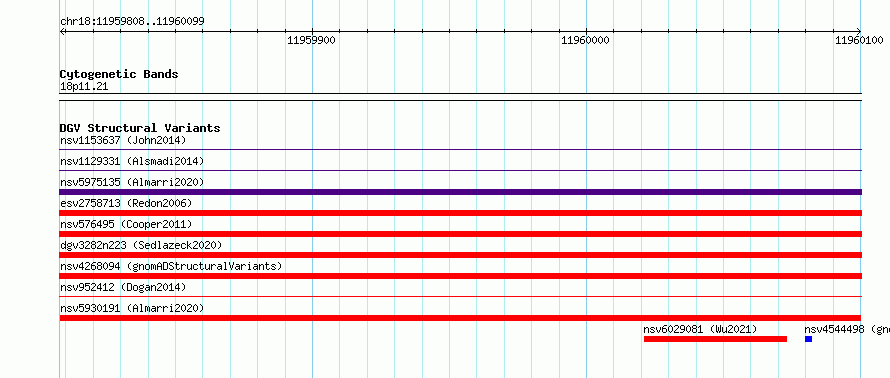Screen dimensions: 890x378
Task: Click the nsv1153637 (John2014) variant label
Action: pyautogui.click(x=123, y=140)
